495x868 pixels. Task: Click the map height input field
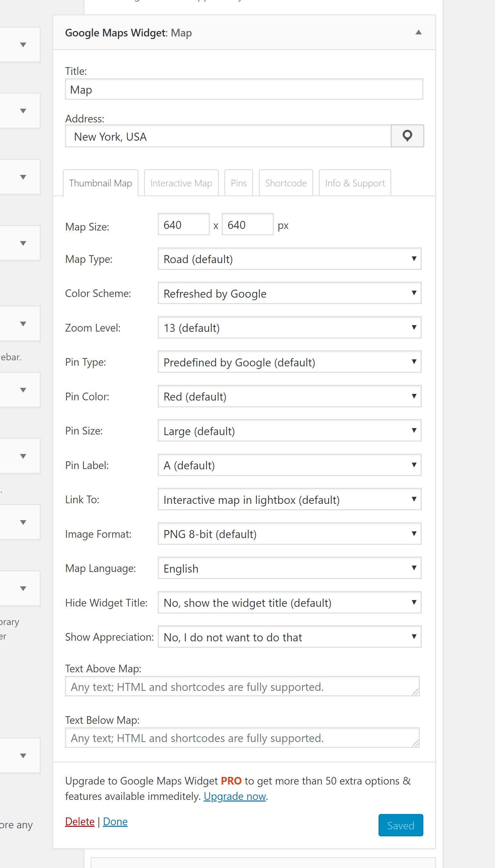click(248, 224)
